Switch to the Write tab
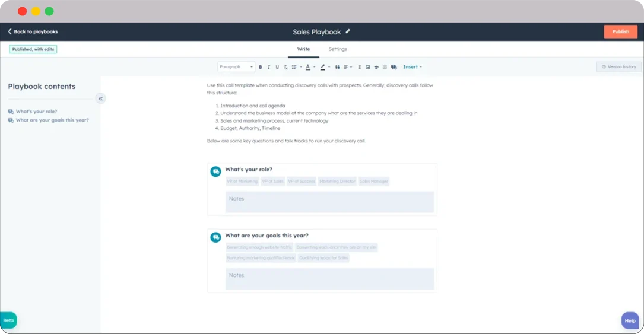Image resolution: width=644 pixels, height=334 pixels. 303,49
